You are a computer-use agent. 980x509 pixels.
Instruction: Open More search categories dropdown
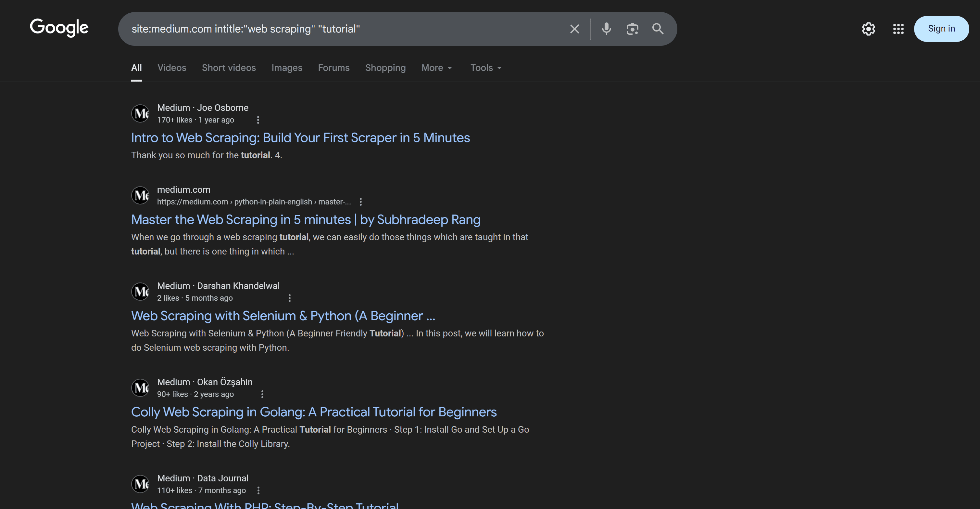(436, 67)
